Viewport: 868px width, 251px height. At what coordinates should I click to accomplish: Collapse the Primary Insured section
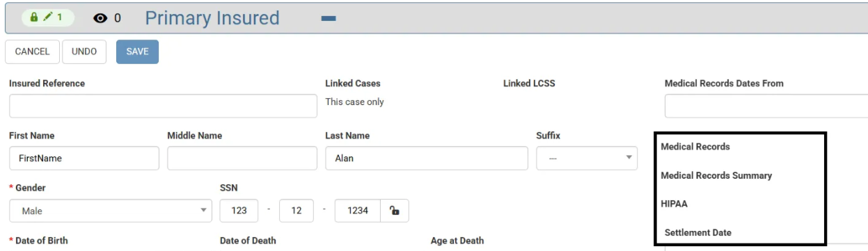[x=329, y=19]
